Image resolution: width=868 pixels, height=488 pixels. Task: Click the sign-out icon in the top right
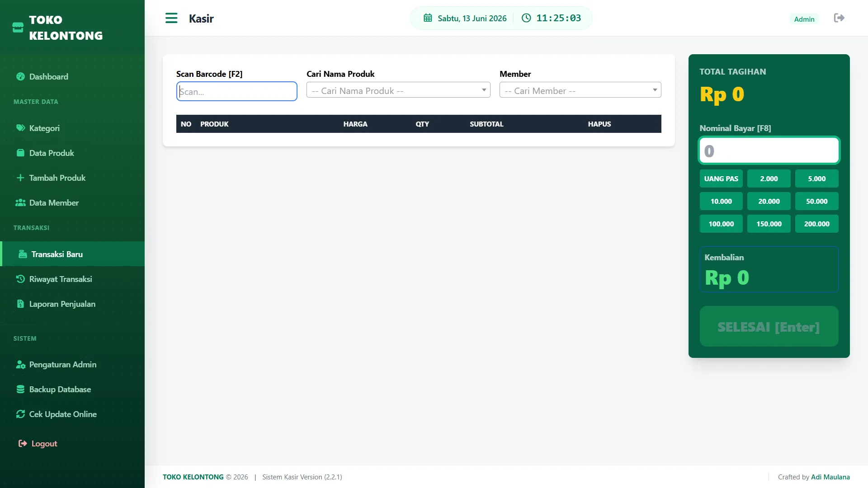[x=839, y=18]
